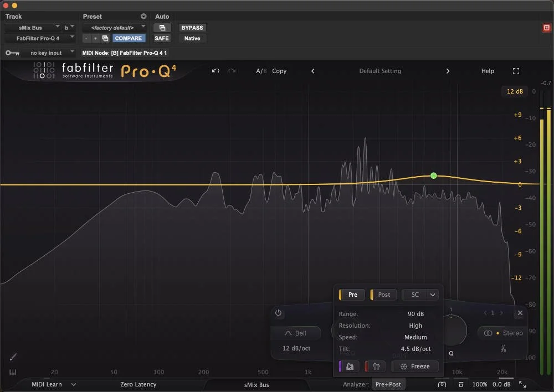Toggle the SC analyzer button
The image size is (554, 392).
tap(415, 295)
